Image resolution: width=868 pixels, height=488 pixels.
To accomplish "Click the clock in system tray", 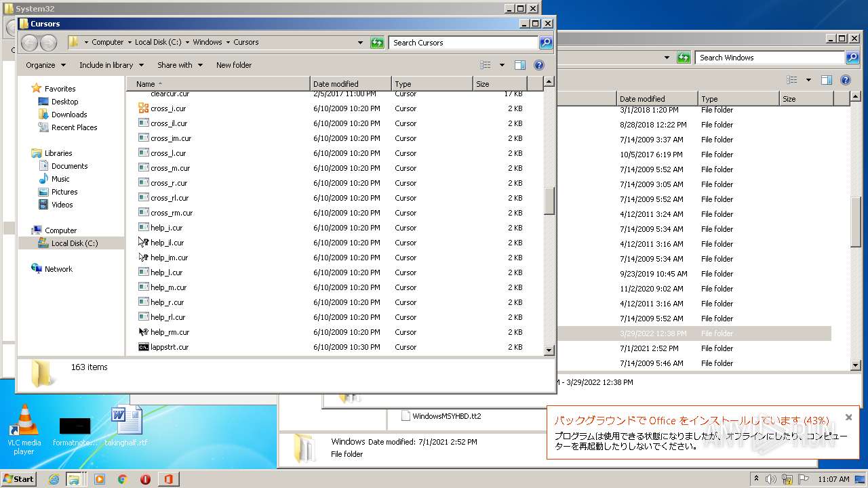I will 833,479.
